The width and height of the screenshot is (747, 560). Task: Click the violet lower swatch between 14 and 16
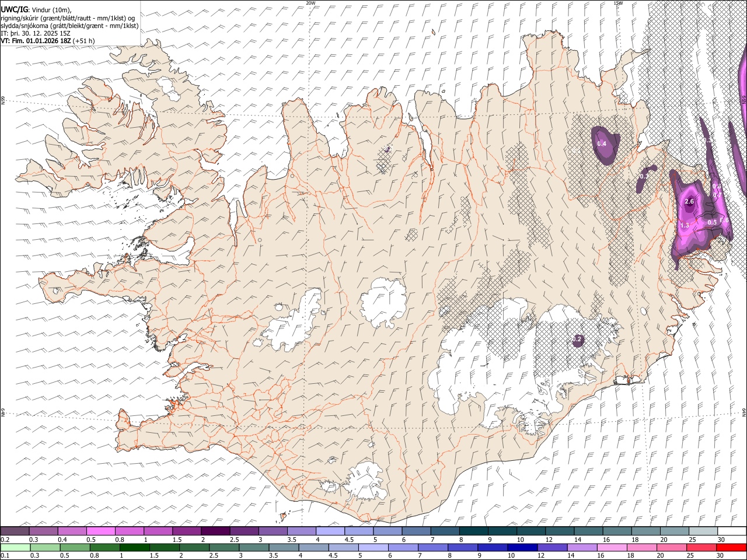(581, 547)
